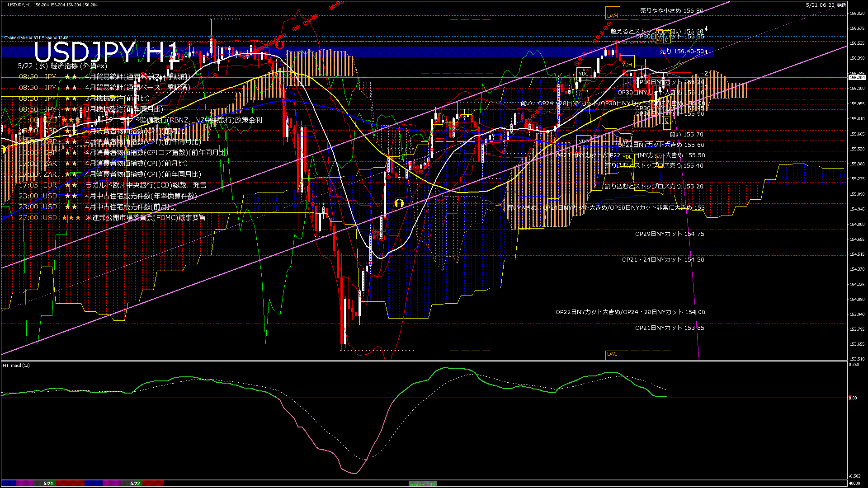Select the YDL yesterday-low label box
Image resolution: width=868 pixels, height=488 pixels.
click(627, 157)
